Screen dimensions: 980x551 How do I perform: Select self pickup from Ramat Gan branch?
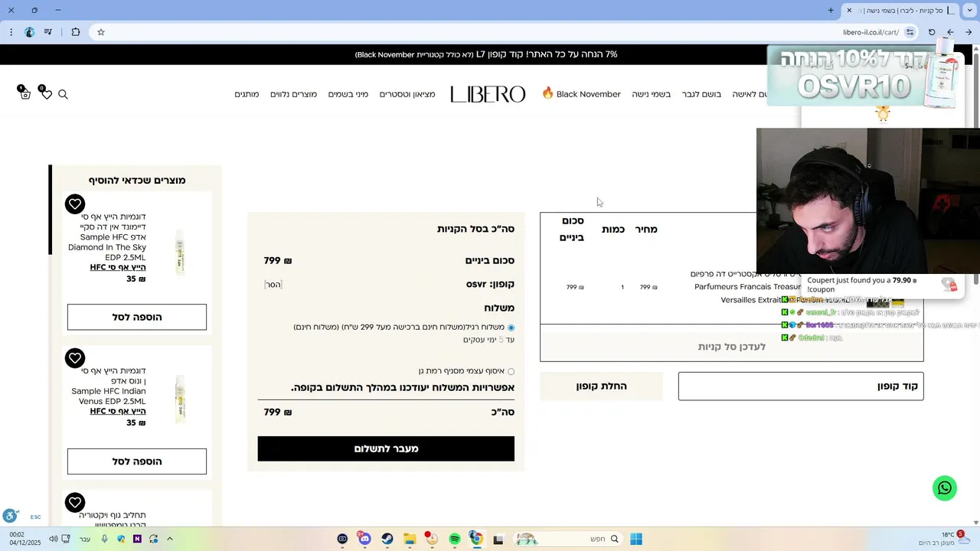(511, 371)
